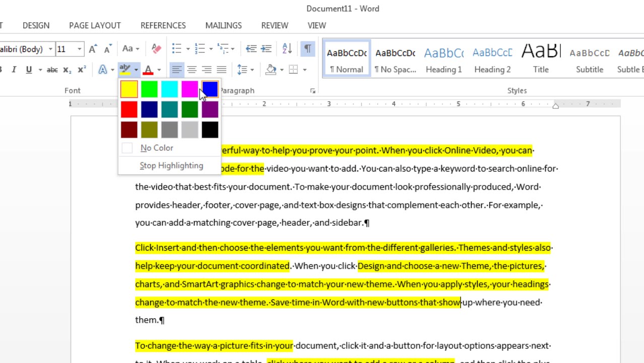Go to the MAILINGS tab
644x363 pixels.
(224, 25)
